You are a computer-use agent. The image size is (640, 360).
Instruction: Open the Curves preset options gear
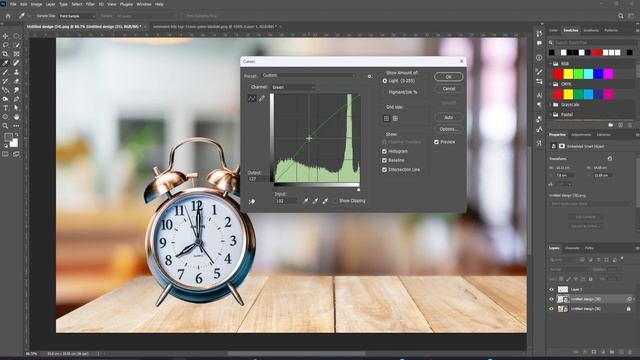pos(369,76)
